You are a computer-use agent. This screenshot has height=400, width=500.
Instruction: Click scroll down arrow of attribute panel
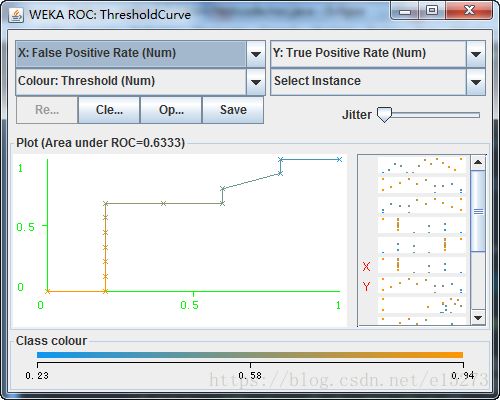click(478, 317)
